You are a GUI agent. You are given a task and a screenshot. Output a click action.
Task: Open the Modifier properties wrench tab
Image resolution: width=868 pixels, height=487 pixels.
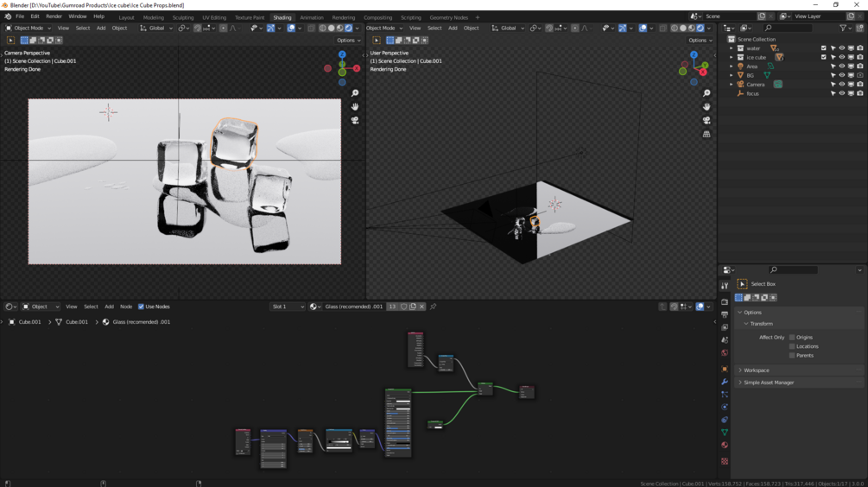[725, 382]
